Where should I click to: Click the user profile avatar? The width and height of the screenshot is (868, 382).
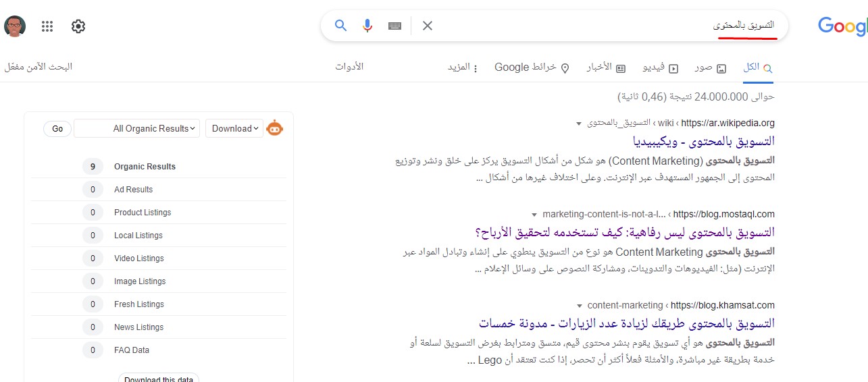coord(16,26)
